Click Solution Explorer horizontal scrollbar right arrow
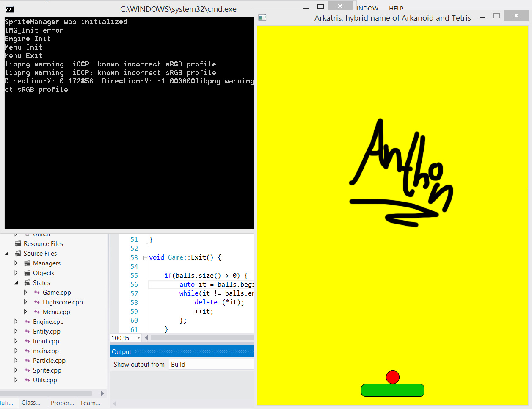The image size is (532, 409). 102,393
